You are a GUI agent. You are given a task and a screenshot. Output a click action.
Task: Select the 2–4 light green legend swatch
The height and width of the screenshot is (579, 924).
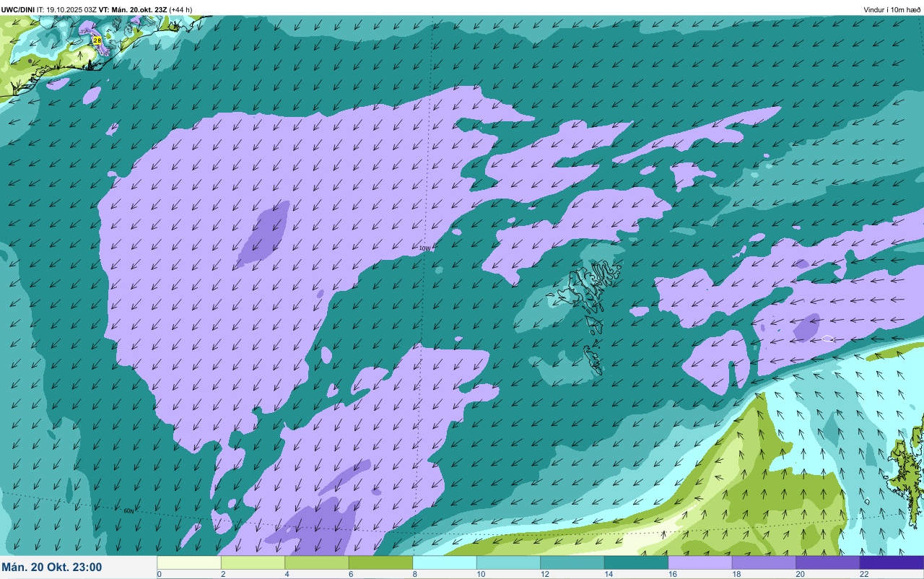[x=253, y=562]
